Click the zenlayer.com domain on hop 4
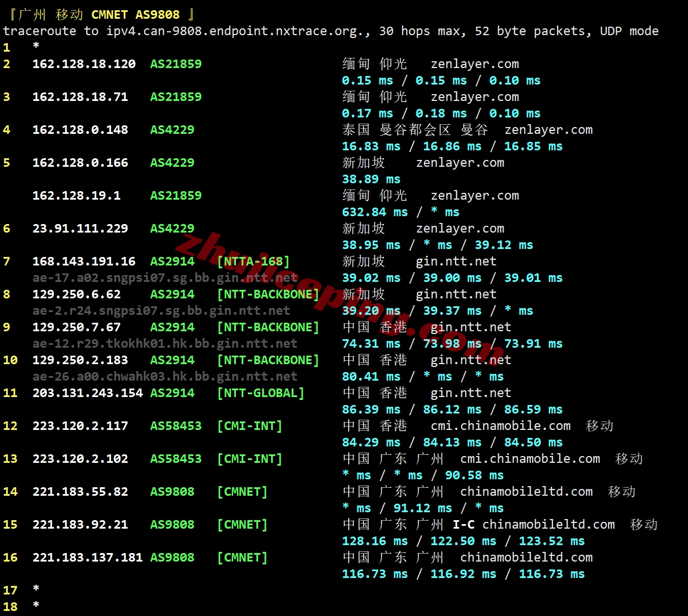Image resolution: width=688 pixels, height=616 pixels. [548, 130]
